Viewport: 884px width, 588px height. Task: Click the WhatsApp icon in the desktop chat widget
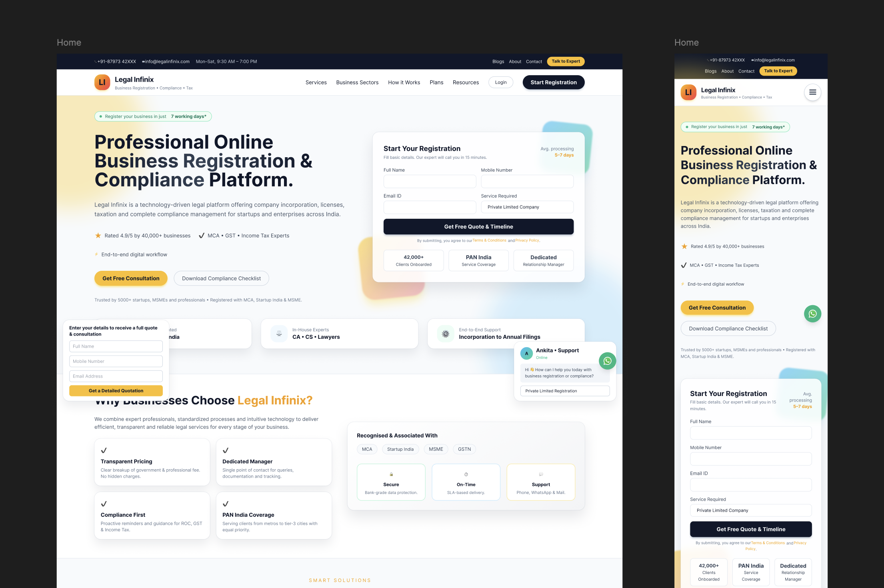[607, 361]
